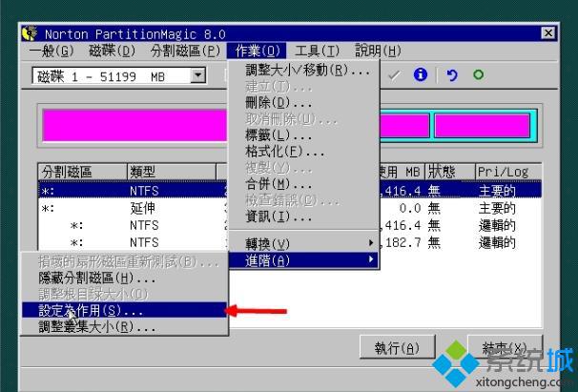Select the 延伸 extended partition row
Viewport: 578px width, 392px height.
290,208
